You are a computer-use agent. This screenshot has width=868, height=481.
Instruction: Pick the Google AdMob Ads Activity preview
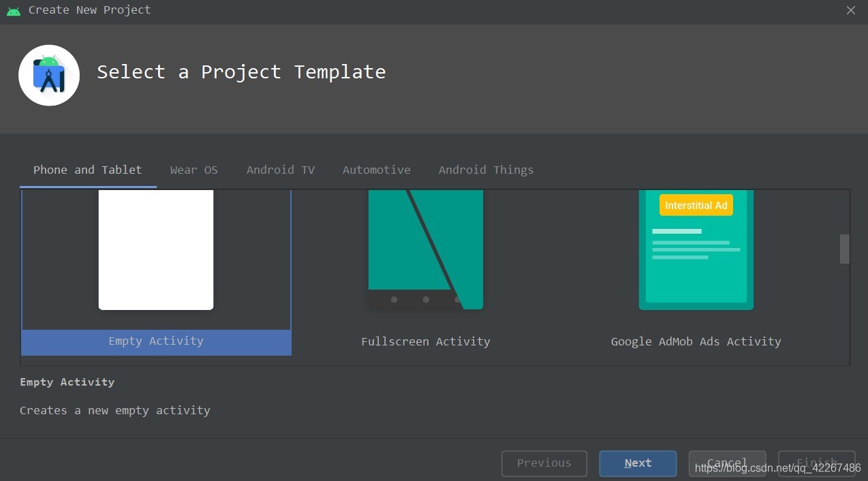[x=696, y=249]
